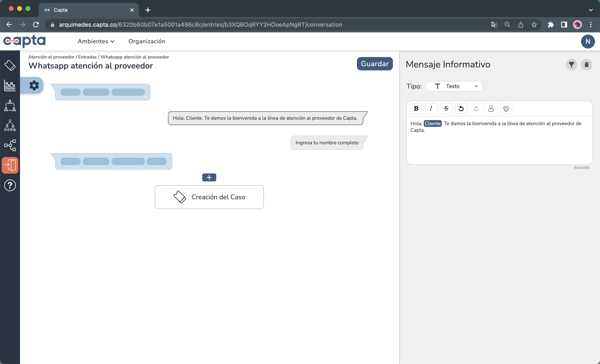Delete message with trash icon
Image resolution: width=600 pixels, height=364 pixels.
click(x=586, y=65)
